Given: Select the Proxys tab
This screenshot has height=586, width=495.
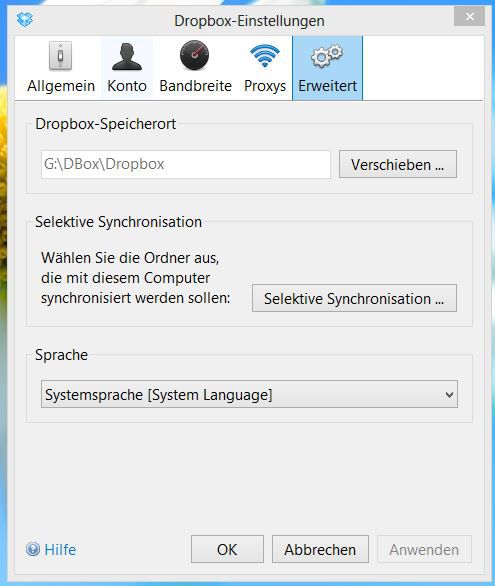Looking at the screenshot, I should [x=265, y=68].
